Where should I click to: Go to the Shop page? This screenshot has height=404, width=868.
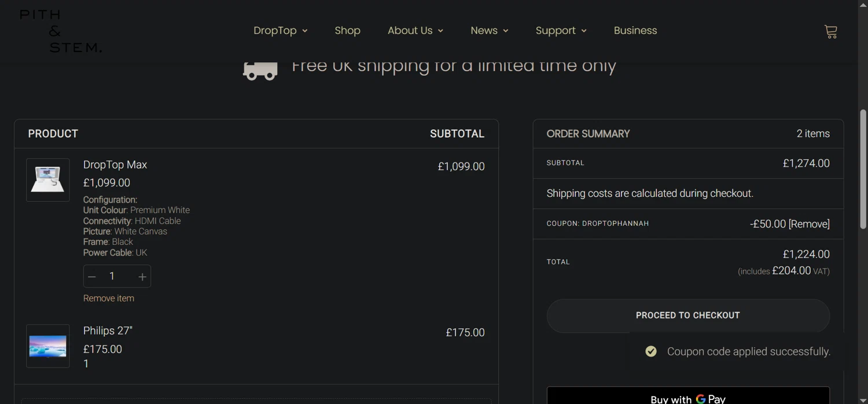[347, 31]
